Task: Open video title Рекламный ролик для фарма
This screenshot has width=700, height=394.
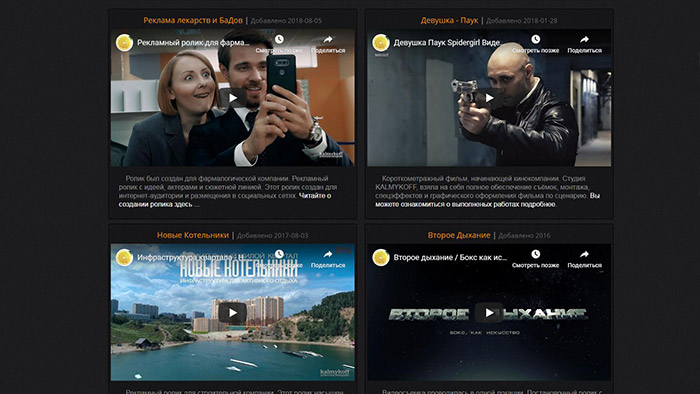Action: [193, 43]
